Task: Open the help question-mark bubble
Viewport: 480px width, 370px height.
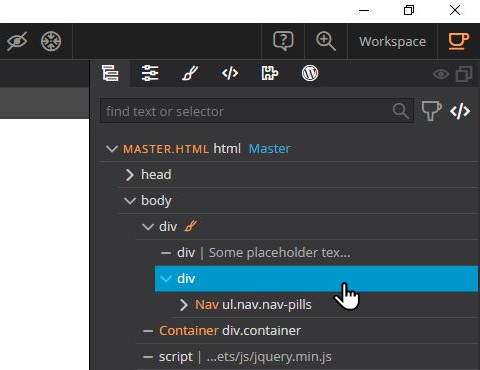Action: pos(283,41)
